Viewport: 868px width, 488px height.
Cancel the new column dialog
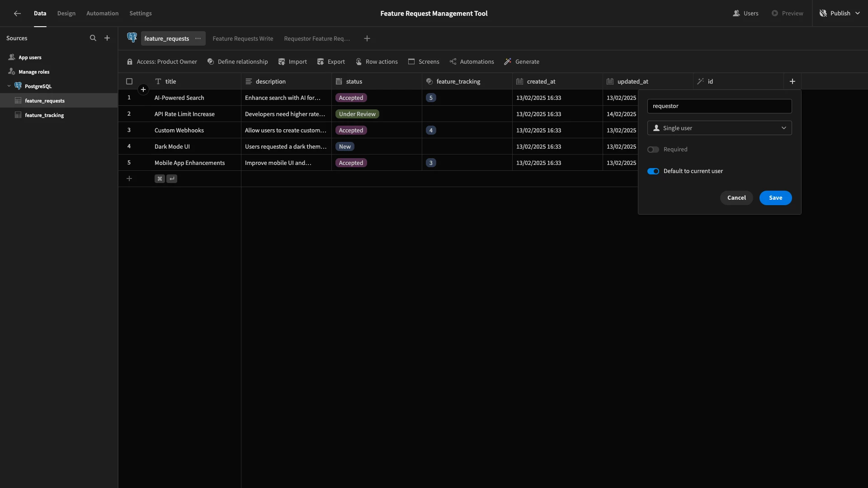coord(736,198)
